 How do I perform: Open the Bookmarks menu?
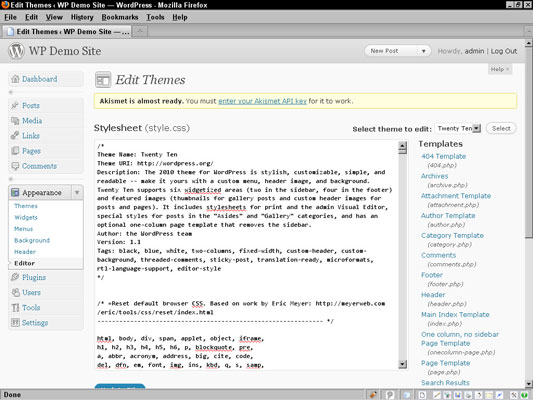120,17
